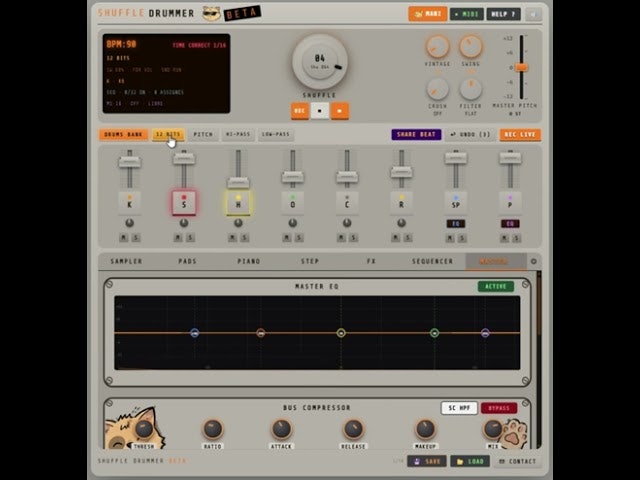Select the Pitch mode button
640x480 pixels.
point(203,134)
